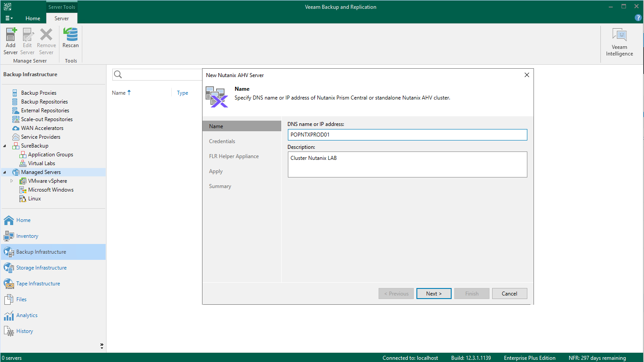Open the main application menu button

click(9, 18)
